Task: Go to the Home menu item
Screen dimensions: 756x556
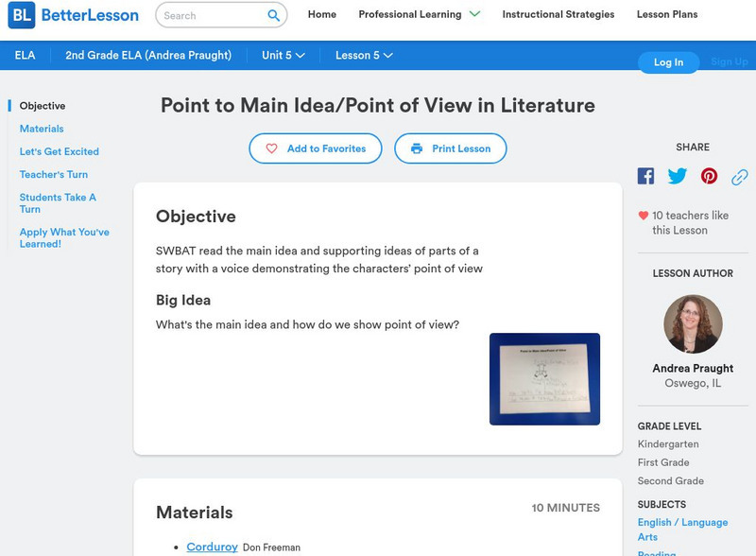Action: pos(322,14)
